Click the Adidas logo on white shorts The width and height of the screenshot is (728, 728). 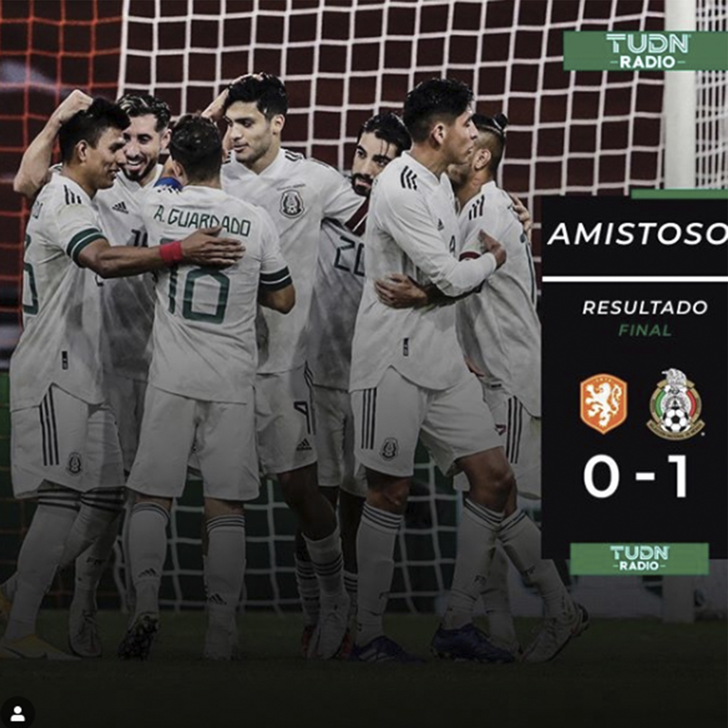click(304, 444)
